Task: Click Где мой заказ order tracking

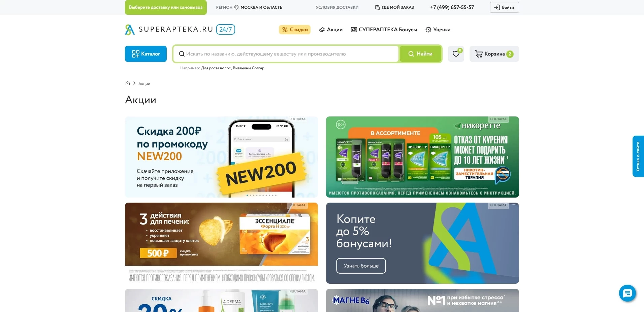Action: pos(394,7)
